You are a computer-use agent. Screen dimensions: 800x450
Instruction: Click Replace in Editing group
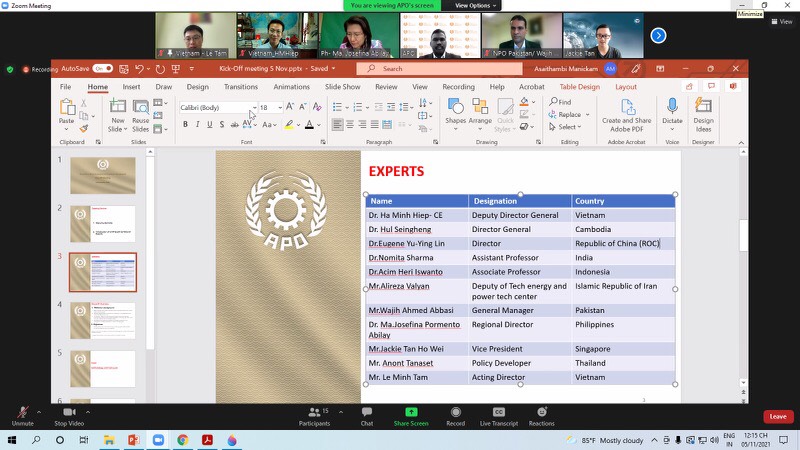pos(565,115)
